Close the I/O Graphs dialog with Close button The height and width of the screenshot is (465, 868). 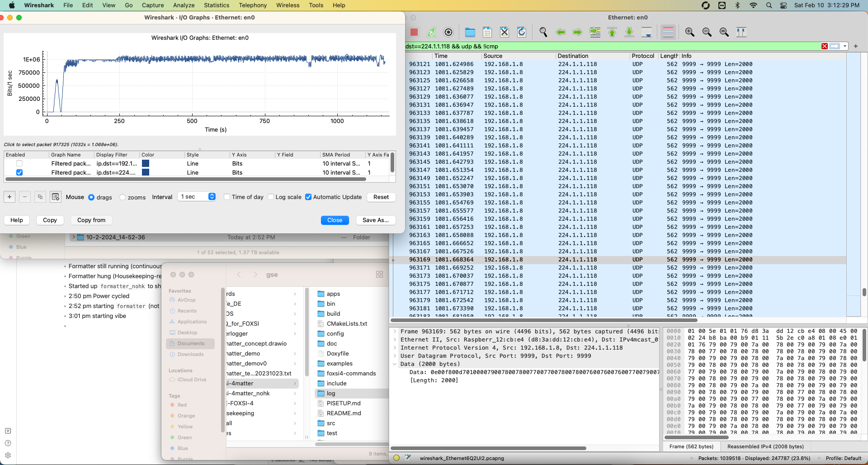[x=335, y=220]
